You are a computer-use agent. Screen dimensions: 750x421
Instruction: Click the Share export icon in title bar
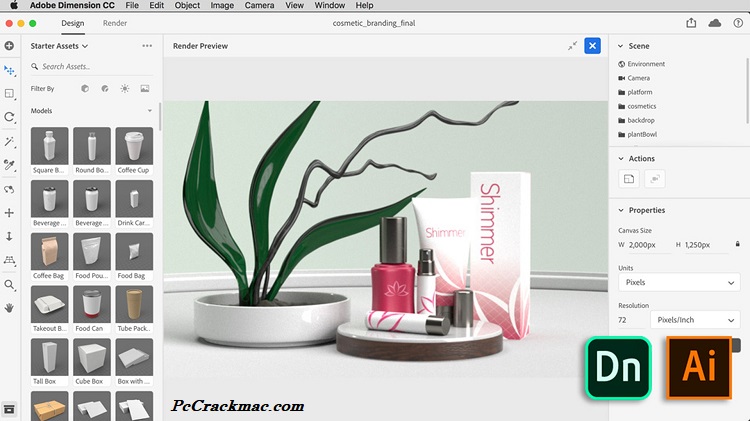click(x=691, y=22)
